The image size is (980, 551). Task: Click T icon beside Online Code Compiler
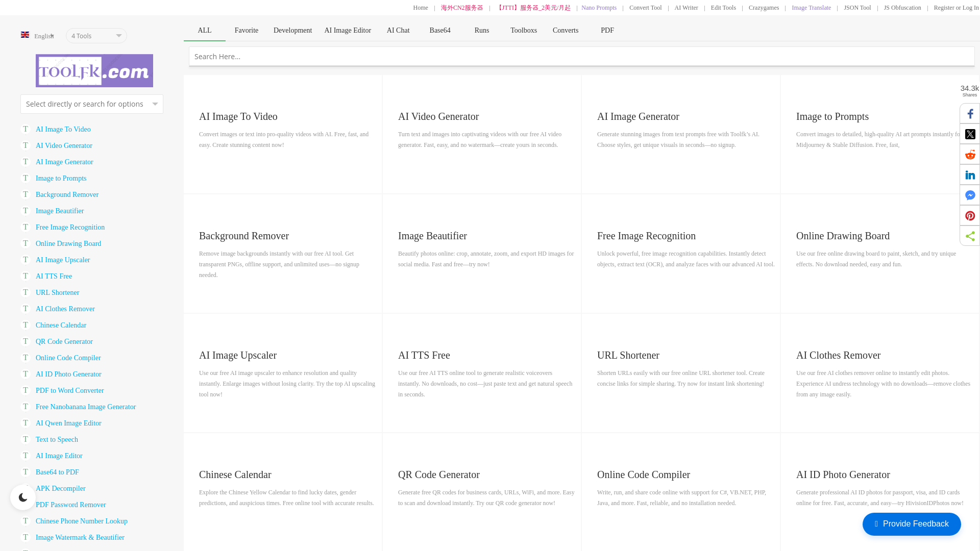point(26,358)
